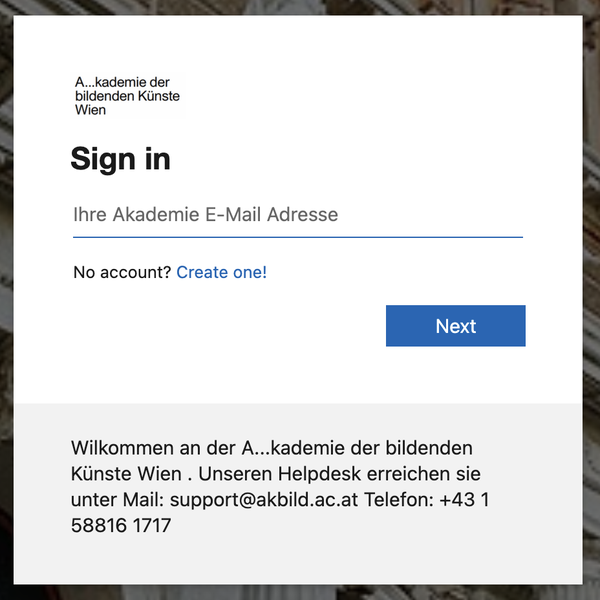Click "bildenden Künste" in the logo
The height and width of the screenshot is (600, 600).
[127, 96]
